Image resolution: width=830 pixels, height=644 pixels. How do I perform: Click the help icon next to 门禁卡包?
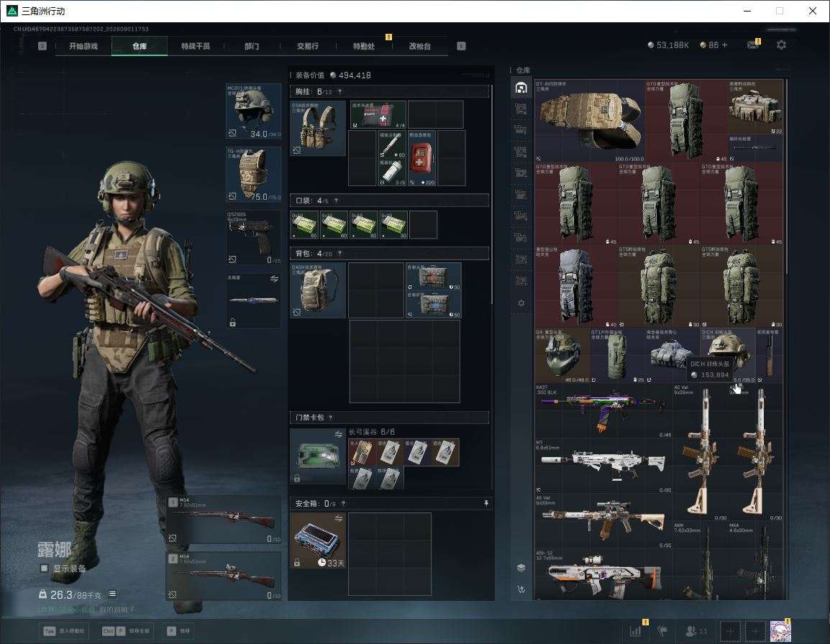(x=330, y=418)
